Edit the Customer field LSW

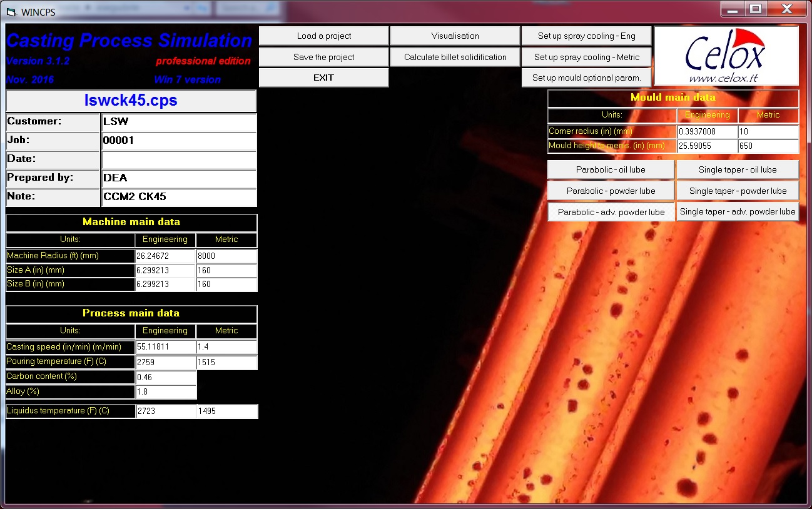tap(179, 122)
